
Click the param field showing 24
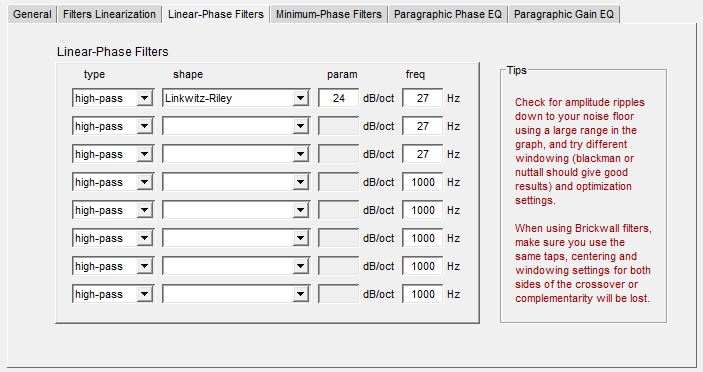click(x=338, y=98)
